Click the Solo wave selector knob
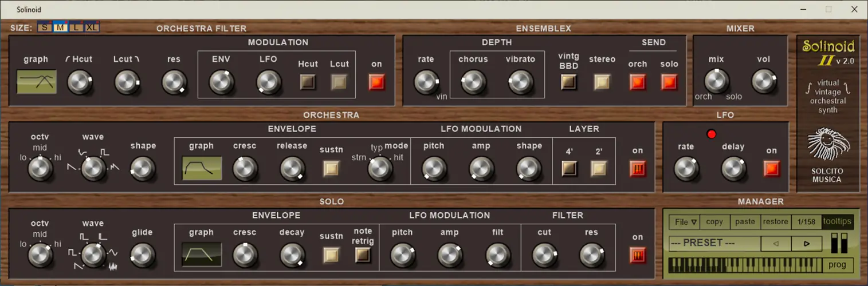The image size is (868, 286). (93, 255)
